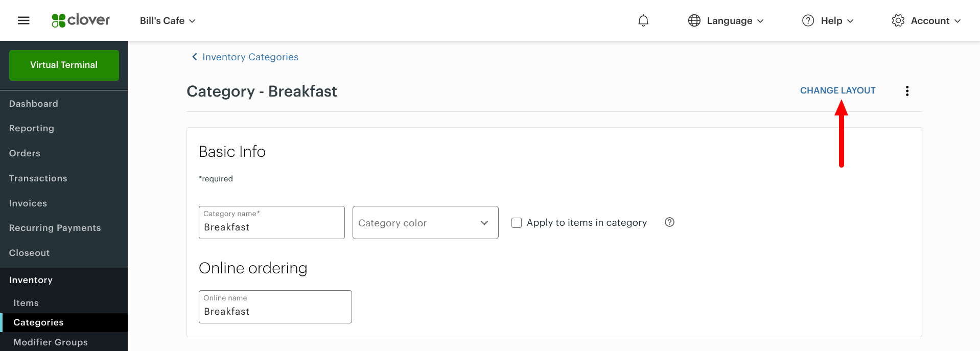Click the Account gear icon
This screenshot has height=351, width=980.
(x=898, y=20)
